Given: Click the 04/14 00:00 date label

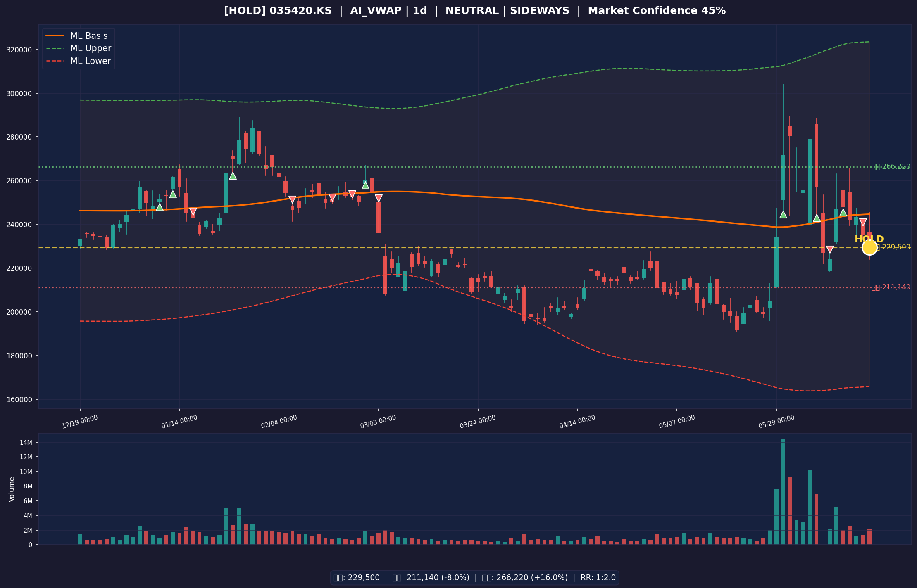Looking at the screenshot, I should 578,422.
